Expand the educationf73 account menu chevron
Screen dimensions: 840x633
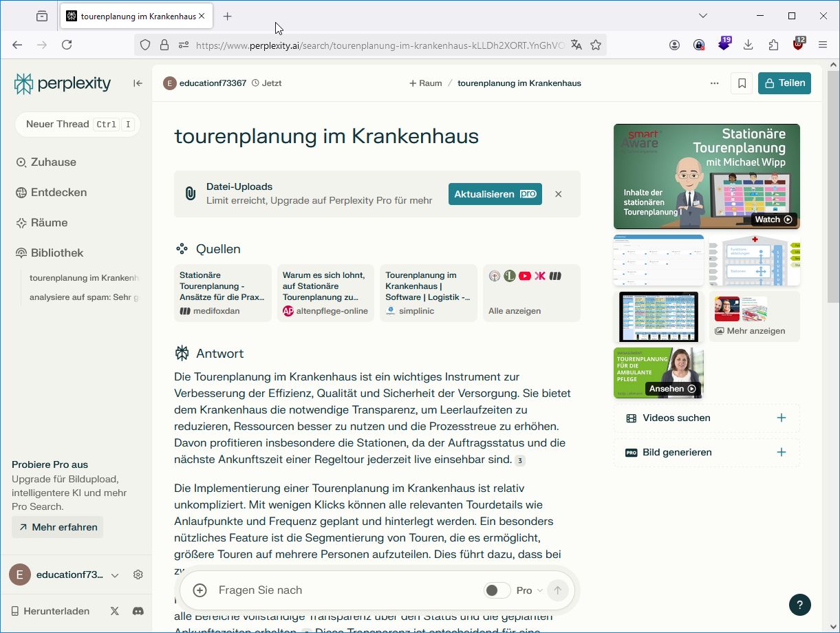click(115, 575)
